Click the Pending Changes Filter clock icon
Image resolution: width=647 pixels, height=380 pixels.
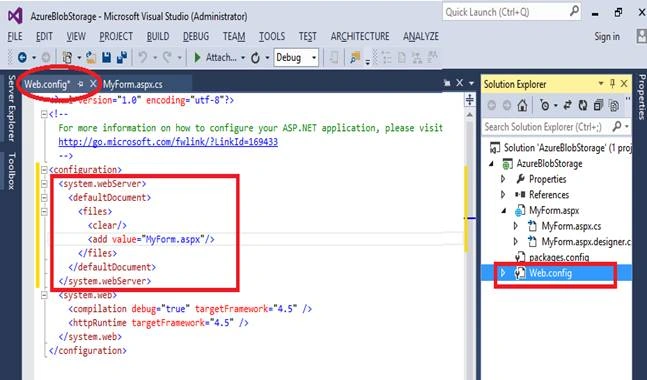[545, 106]
